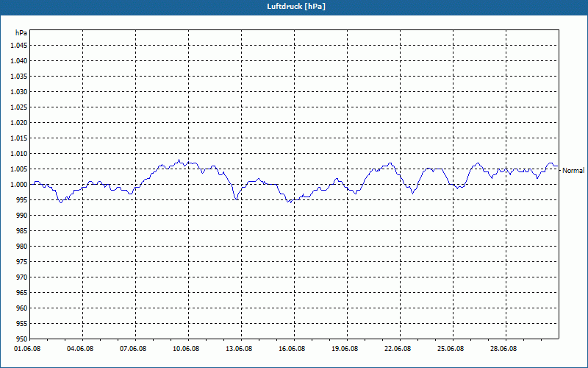The height and width of the screenshot is (368, 588).
Task: Select the 1.005 y-axis label
Action: (19, 169)
